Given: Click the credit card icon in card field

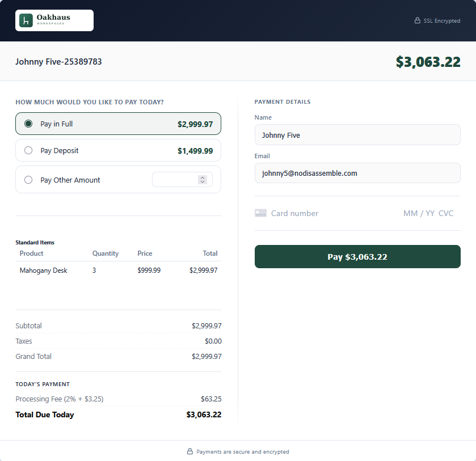Looking at the screenshot, I should (260, 213).
